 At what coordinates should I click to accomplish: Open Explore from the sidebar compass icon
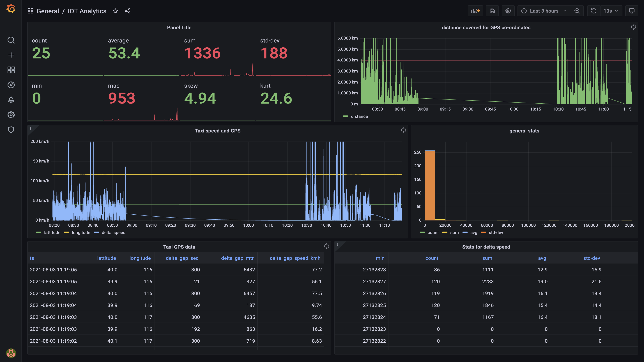[11, 85]
